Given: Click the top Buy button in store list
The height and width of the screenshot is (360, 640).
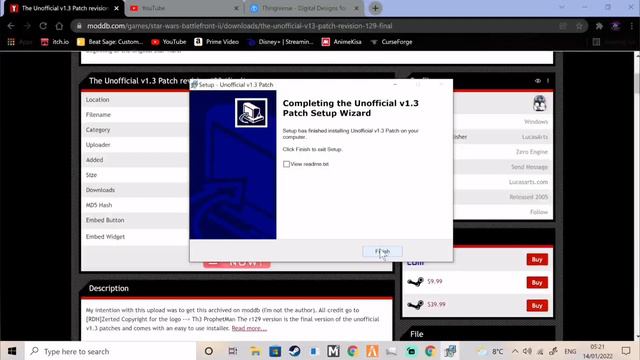Looking at the screenshot, I should point(537,260).
